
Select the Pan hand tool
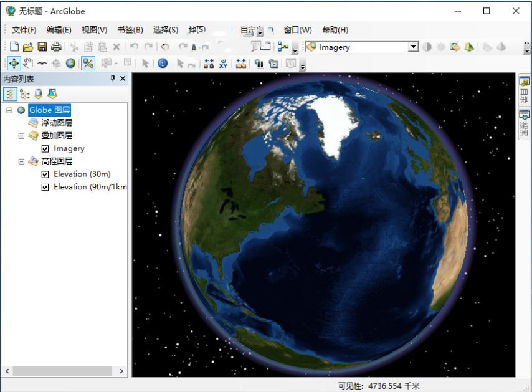click(28, 63)
